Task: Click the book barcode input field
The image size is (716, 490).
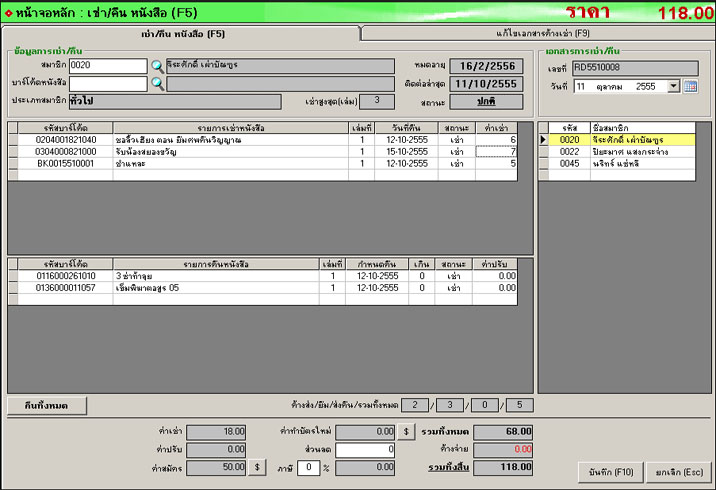Action: point(108,84)
